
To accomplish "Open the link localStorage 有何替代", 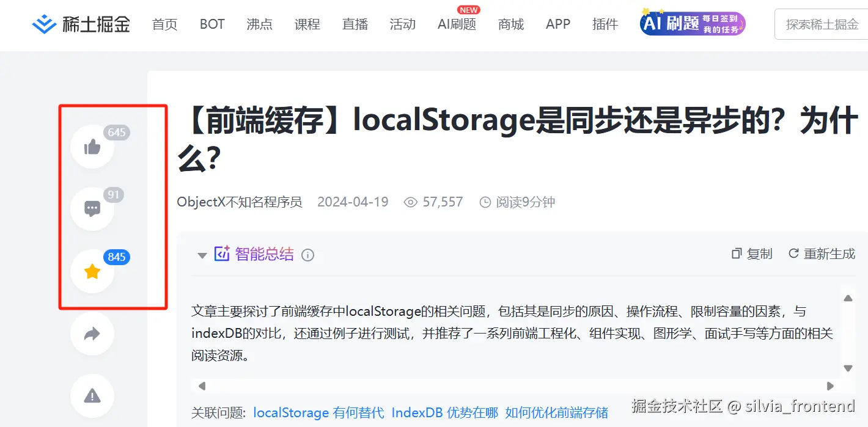I will click(x=318, y=413).
